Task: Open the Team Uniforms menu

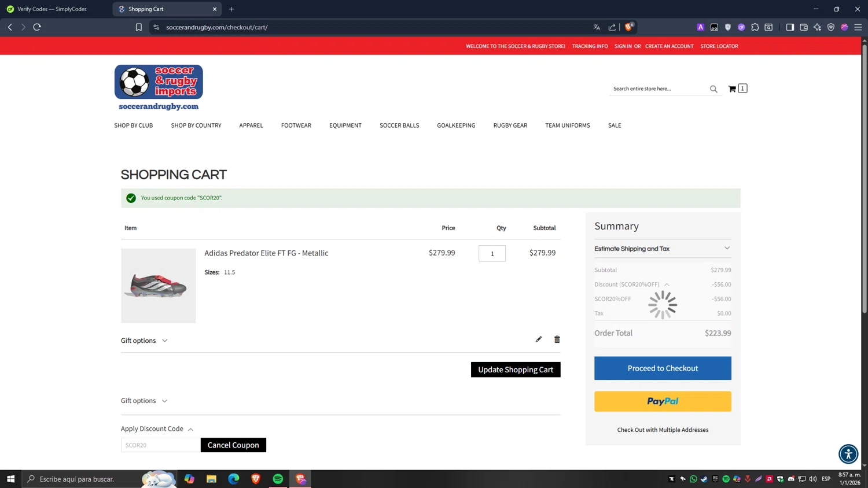Action: 568,125
